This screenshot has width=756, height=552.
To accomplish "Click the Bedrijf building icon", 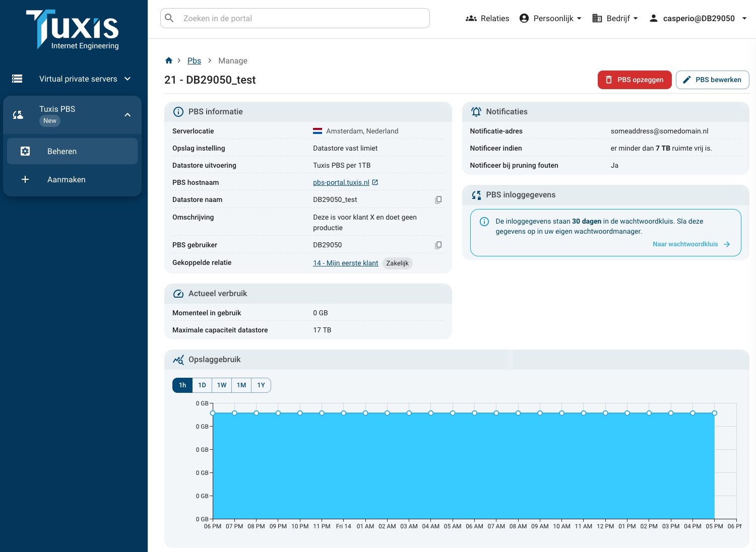I will click(x=597, y=18).
